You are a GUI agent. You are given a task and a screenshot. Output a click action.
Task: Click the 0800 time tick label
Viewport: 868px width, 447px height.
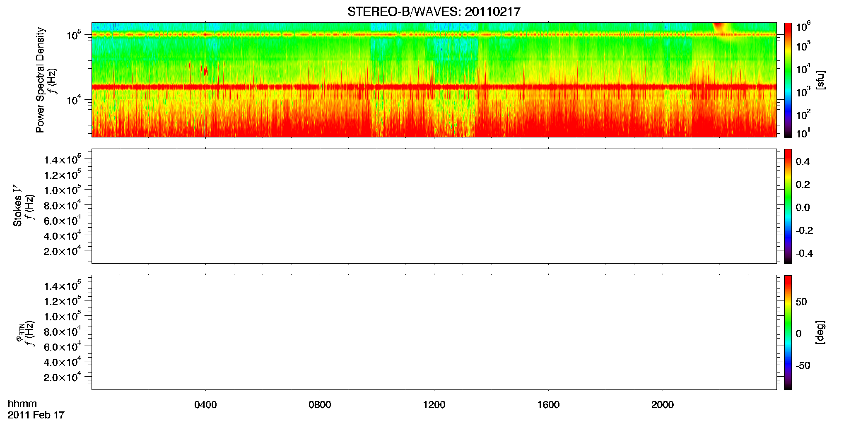pos(320,405)
